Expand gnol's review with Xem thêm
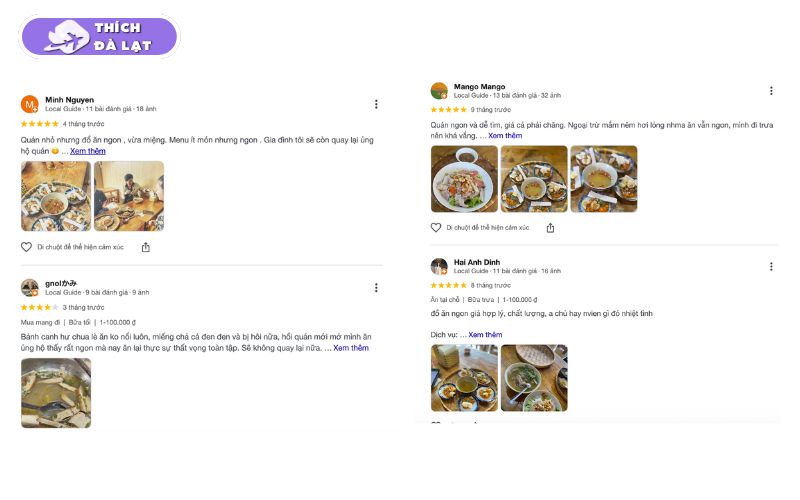 [351, 348]
